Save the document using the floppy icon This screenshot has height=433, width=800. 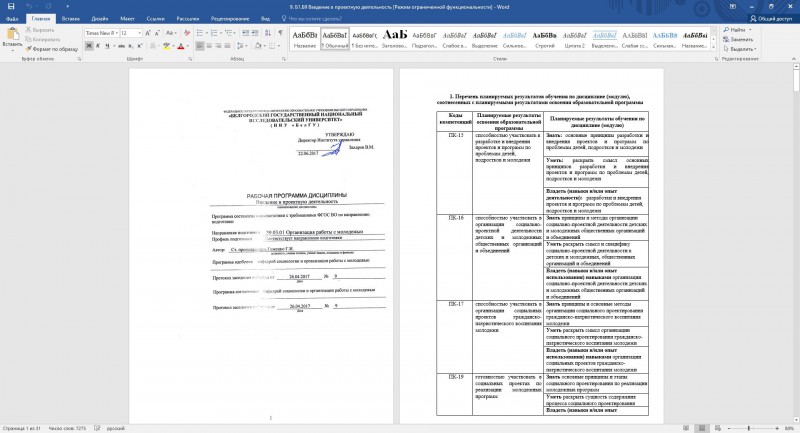[x=11, y=7]
